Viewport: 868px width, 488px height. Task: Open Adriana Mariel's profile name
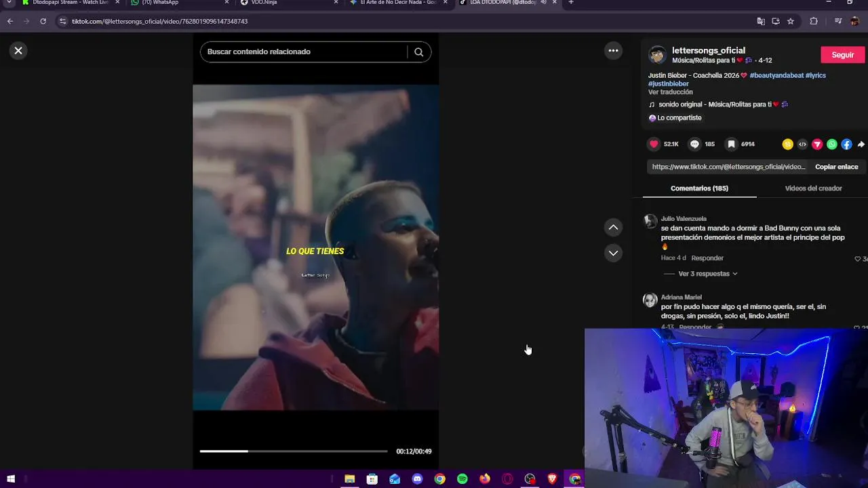pos(681,298)
